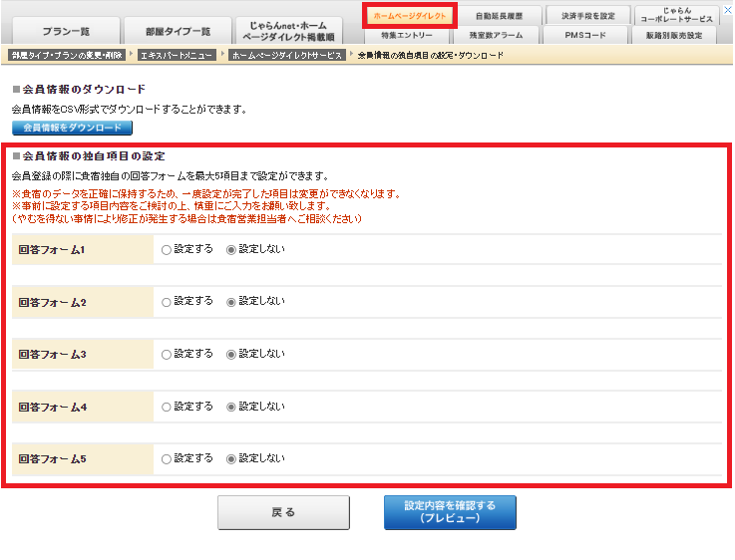Open 特集エントリー tab
The width and height of the screenshot is (735, 560).
[x=409, y=36]
